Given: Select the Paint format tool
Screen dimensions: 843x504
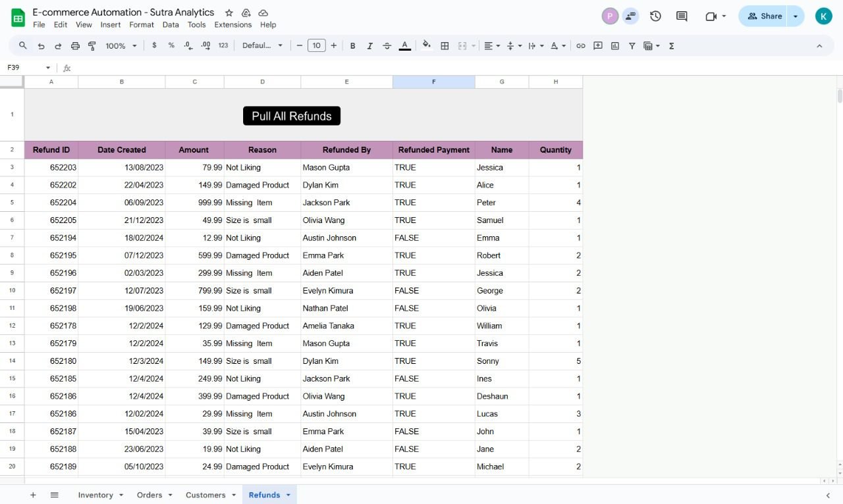Looking at the screenshot, I should (92, 46).
